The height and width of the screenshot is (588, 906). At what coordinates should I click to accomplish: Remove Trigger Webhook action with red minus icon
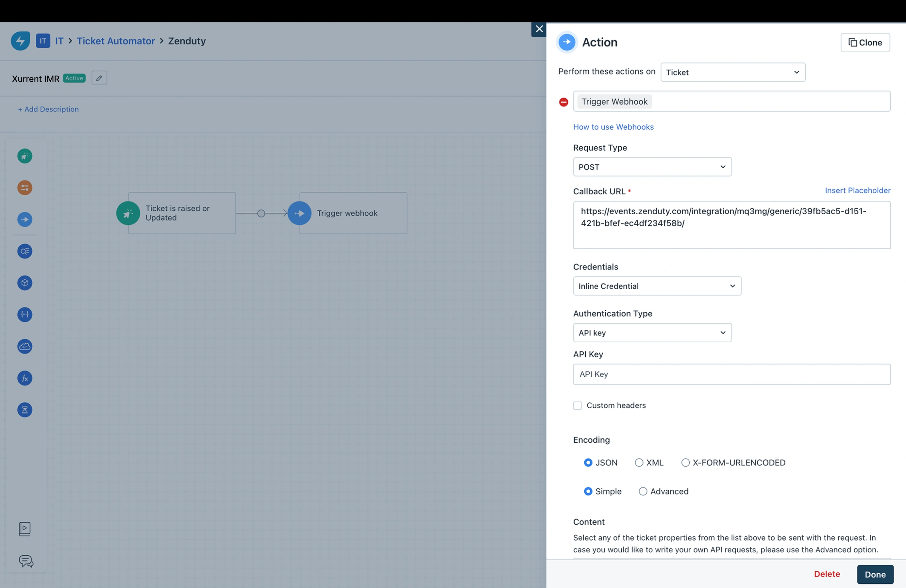(563, 102)
